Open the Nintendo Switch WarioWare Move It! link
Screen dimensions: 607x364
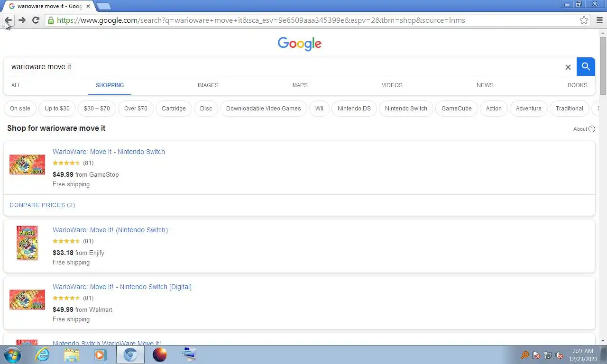tap(107, 343)
